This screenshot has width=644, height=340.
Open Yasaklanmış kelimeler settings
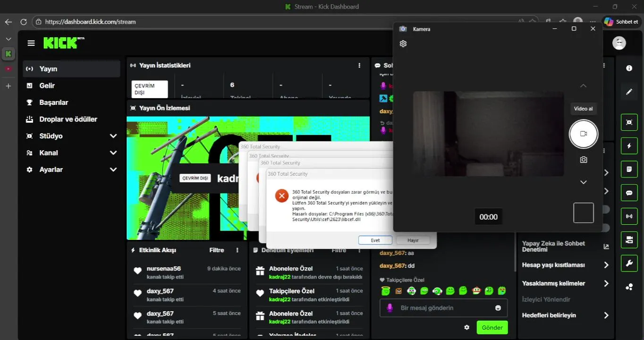click(x=566, y=283)
